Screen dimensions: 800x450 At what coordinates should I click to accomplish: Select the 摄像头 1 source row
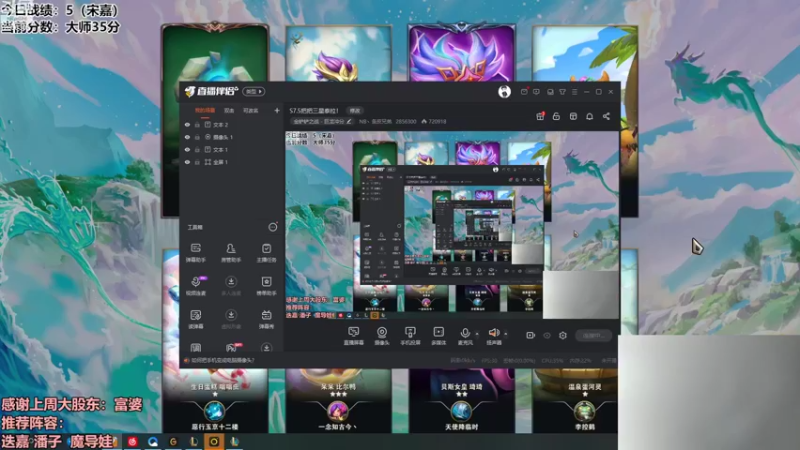tap(232, 137)
